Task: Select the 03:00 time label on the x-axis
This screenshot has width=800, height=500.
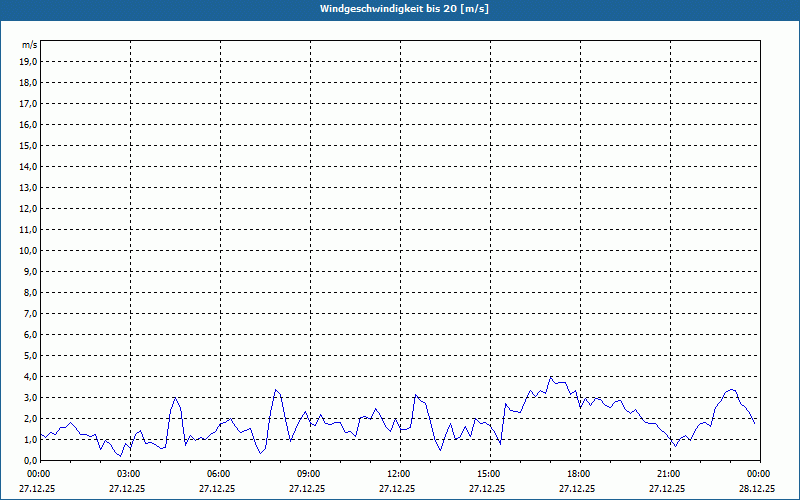Action: coord(128,473)
